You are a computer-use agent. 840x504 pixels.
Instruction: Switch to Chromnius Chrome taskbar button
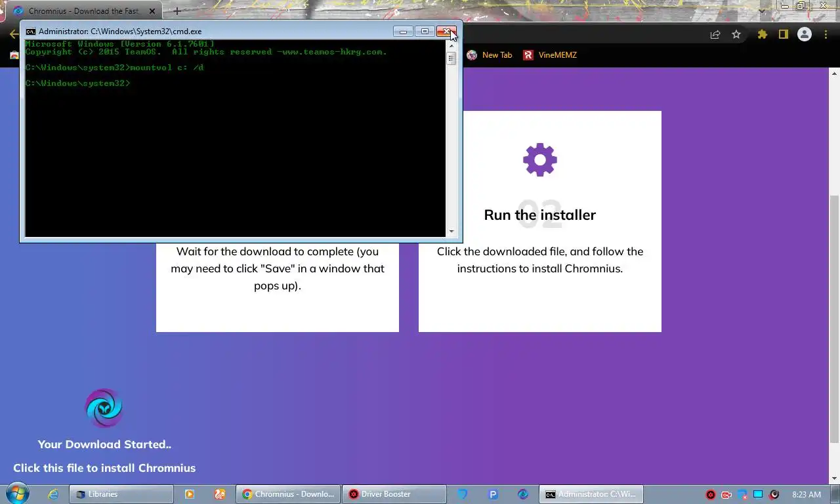288,494
